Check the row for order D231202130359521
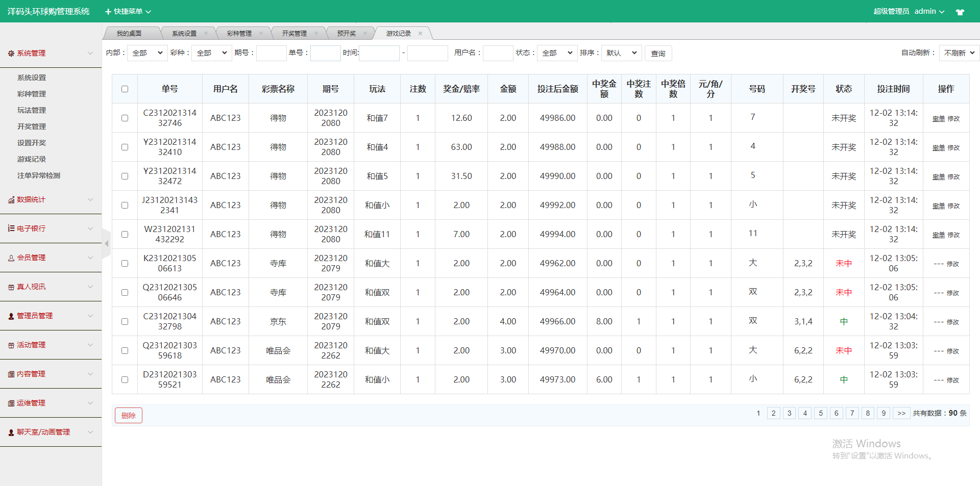Image resolution: width=980 pixels, height=486 pixels. pyautogui.click(x=125, y=379)
